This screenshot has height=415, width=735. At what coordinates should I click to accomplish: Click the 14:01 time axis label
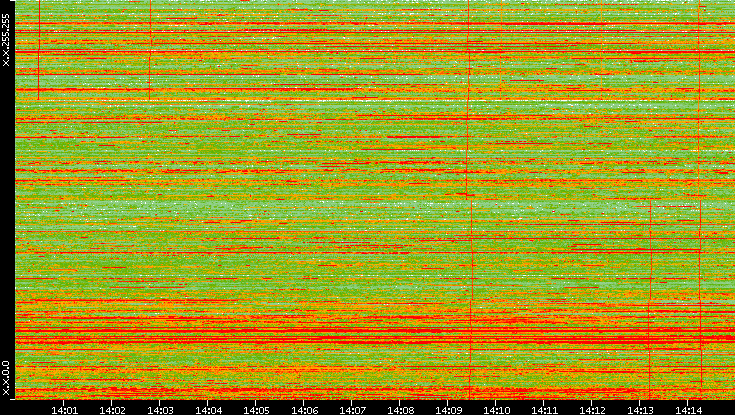[64, 410]
